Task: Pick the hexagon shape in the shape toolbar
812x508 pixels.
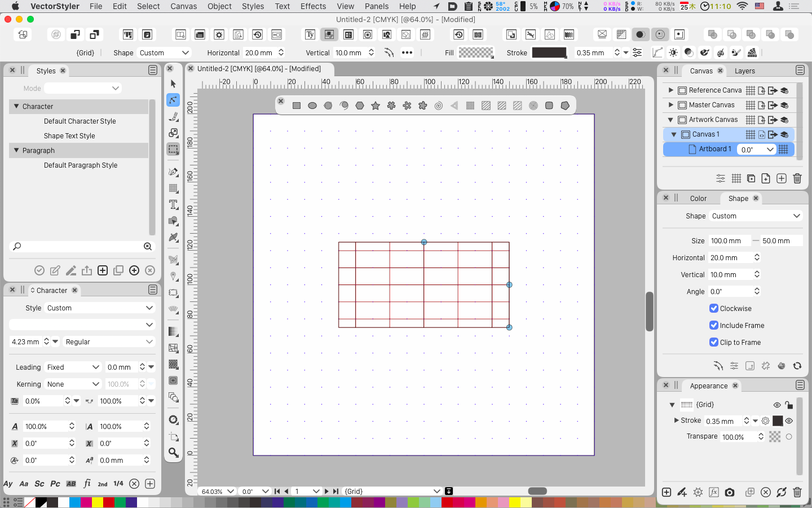Action: click(360, 106)
